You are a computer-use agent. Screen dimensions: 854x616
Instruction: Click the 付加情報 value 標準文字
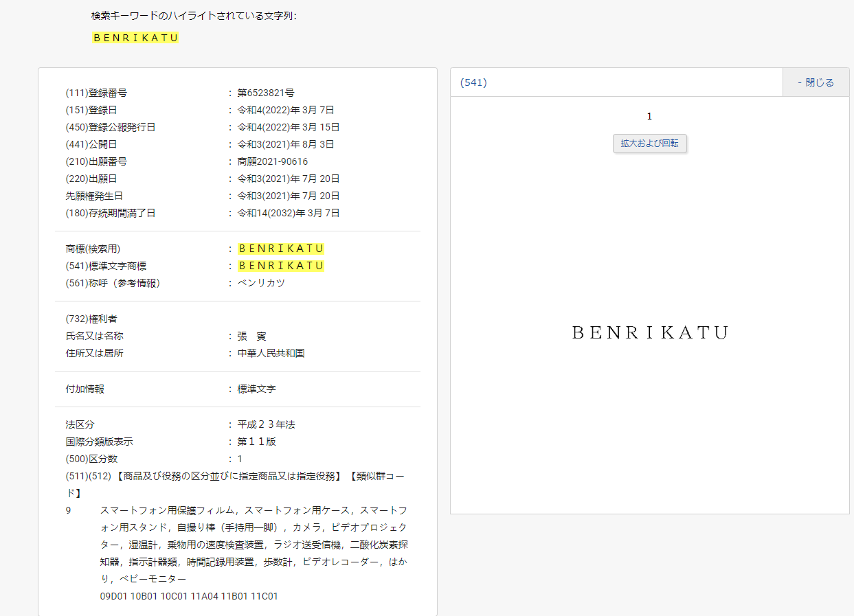pyautogui.click(x=256, y=389)
